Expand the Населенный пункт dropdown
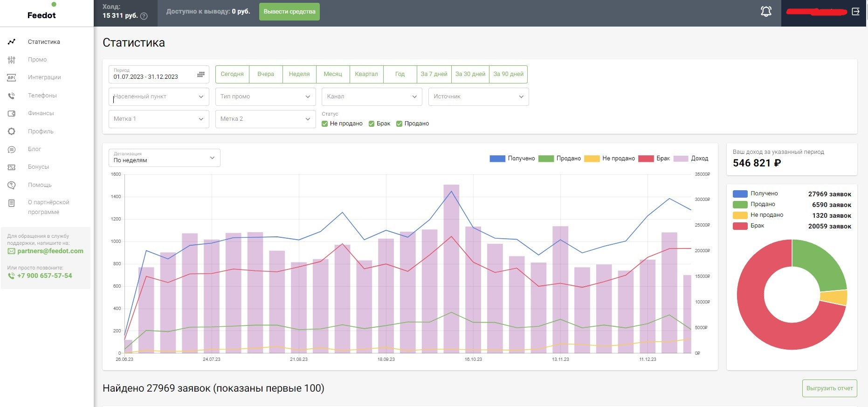 click(158, 97)
